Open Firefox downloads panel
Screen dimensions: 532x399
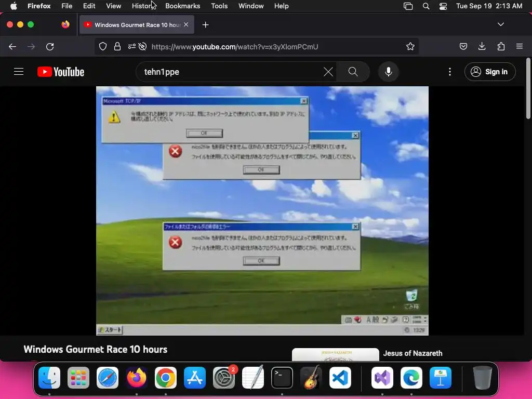pyautogui.click(x=482, y=46)
